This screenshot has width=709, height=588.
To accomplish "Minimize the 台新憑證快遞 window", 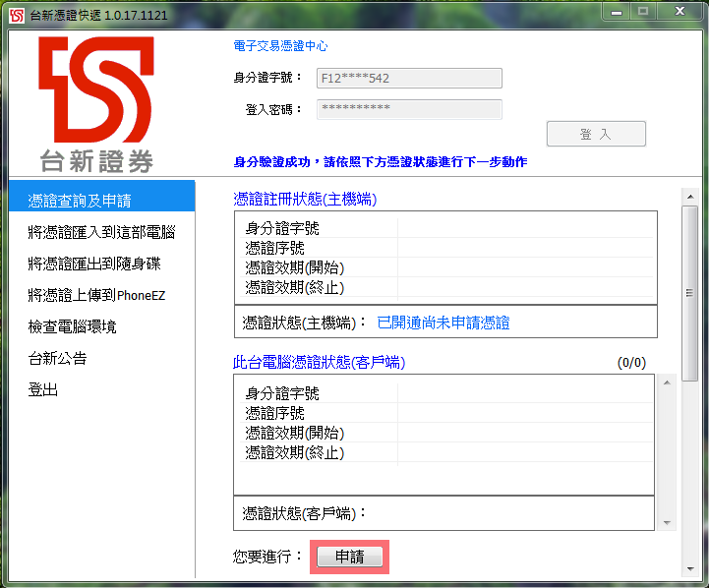I will pos(617,12).
